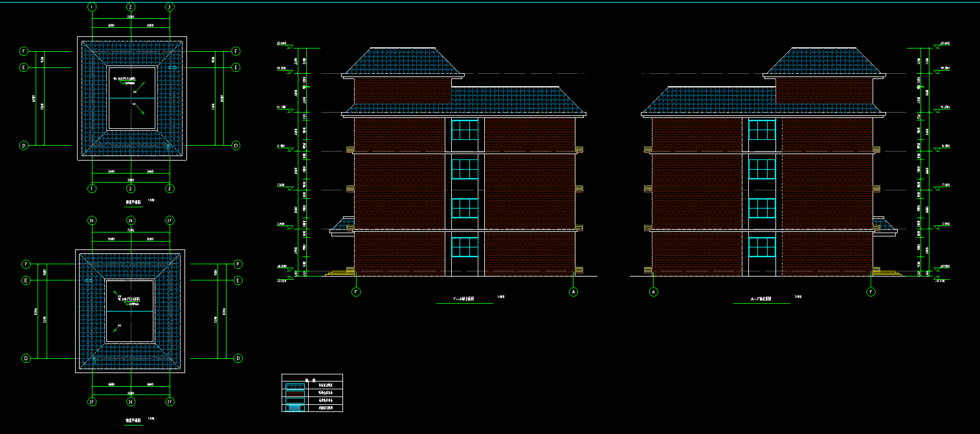Click grid bubble 1 above upper roof plan
980x434 pixels.
click(92, 7)
